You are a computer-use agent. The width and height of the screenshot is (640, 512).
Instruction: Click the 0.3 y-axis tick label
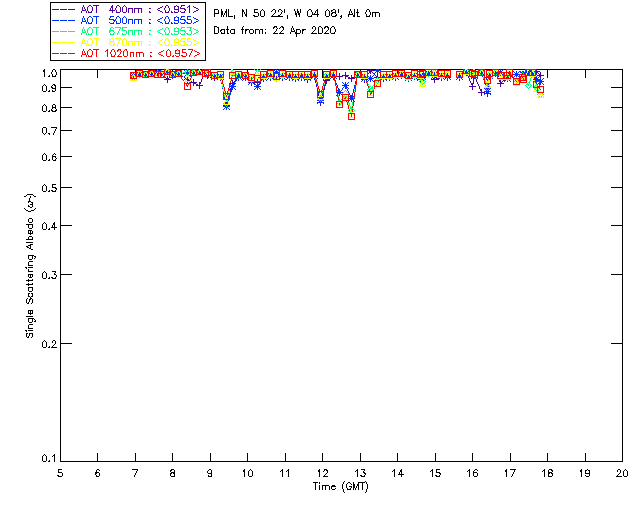coord(49,275)
